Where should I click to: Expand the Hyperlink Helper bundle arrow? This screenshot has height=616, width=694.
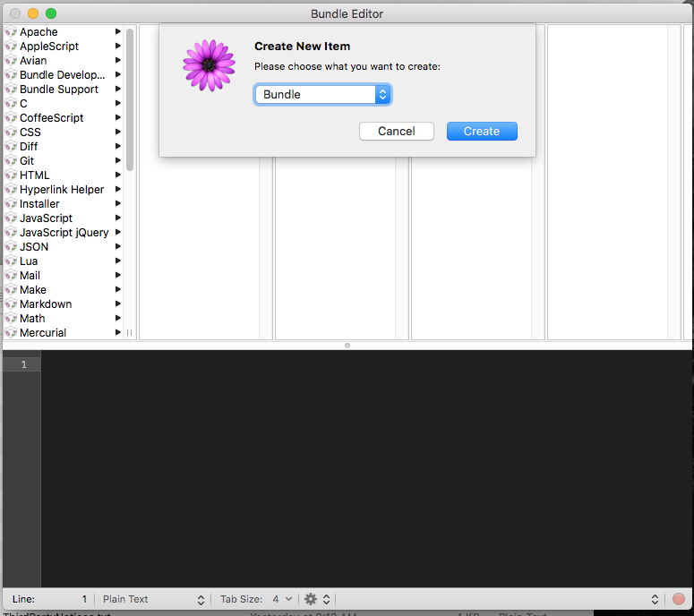coord(117,189)
